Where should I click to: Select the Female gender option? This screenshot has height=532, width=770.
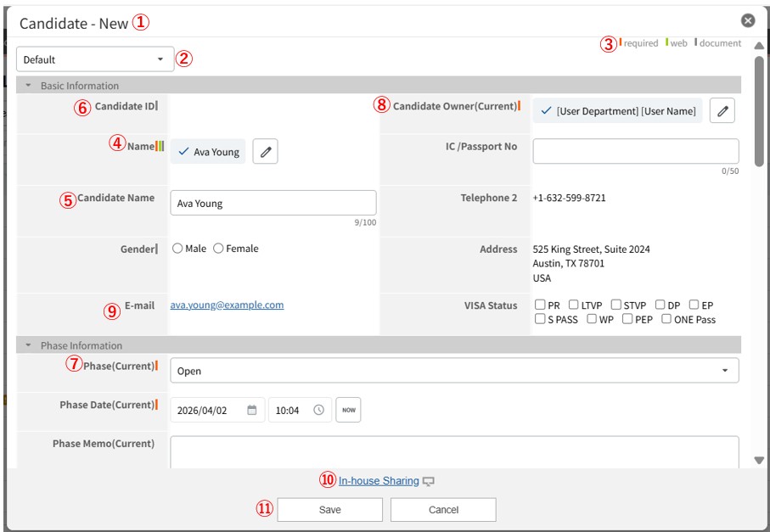[x=218, y=249]
